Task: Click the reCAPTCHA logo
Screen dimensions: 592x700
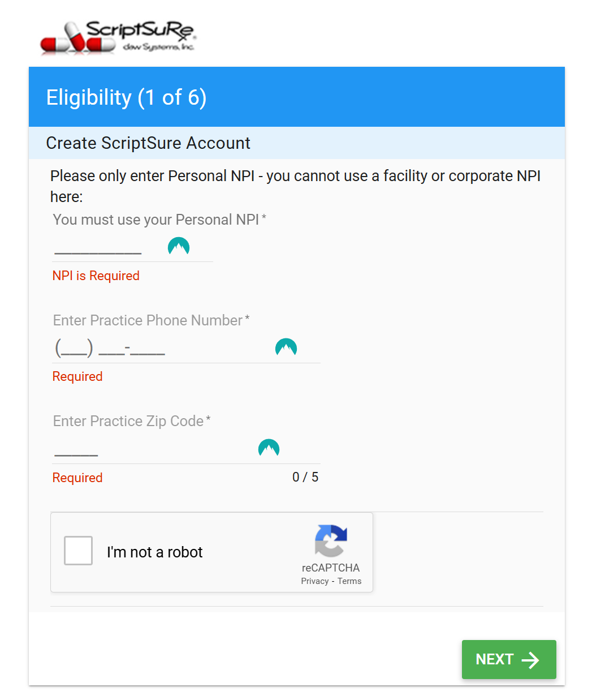Action: pyautogui.click(x=331, y=542)
